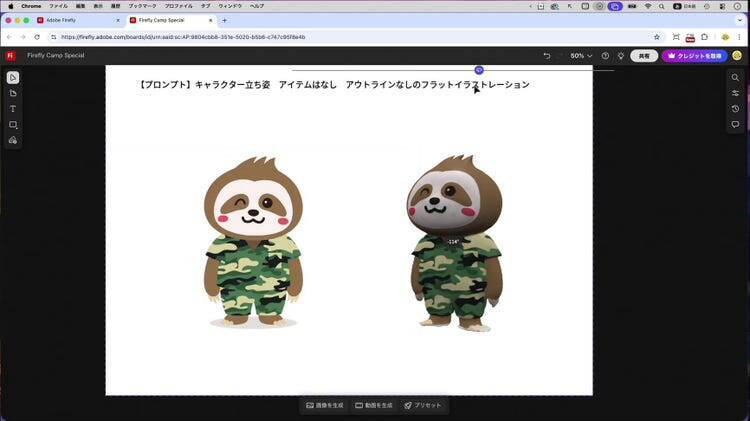750x421 pixels.
Task: Select the Text tool
Action: (13, 109)
